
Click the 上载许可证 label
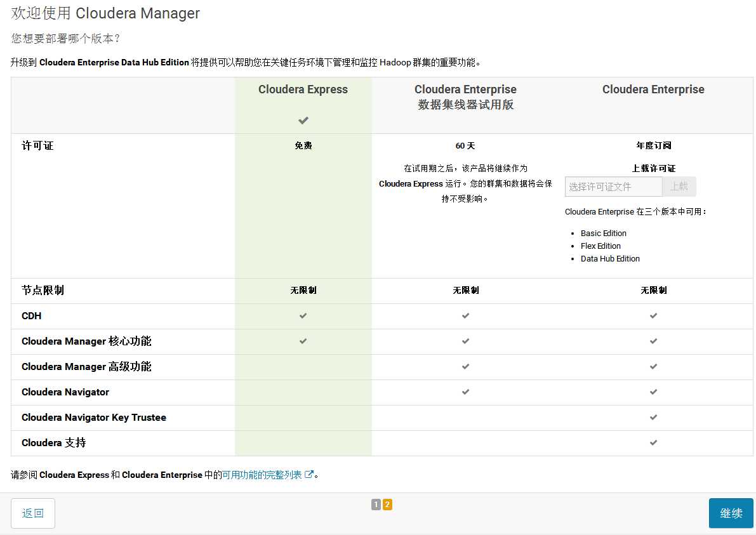click(653, 168)
